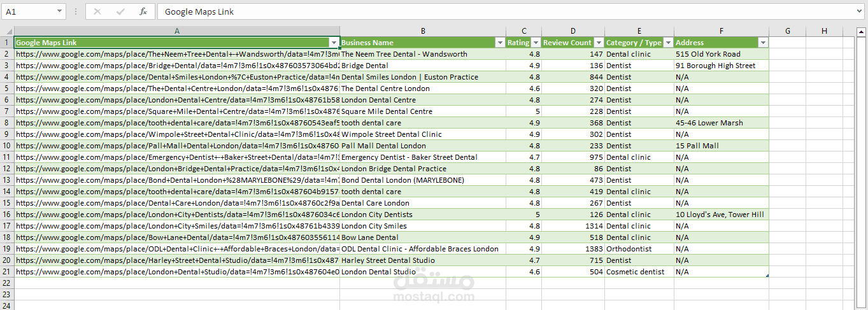Click the Google Maps link for London City Dentists
The image size is (868, 310).
[x=177, y=215]
